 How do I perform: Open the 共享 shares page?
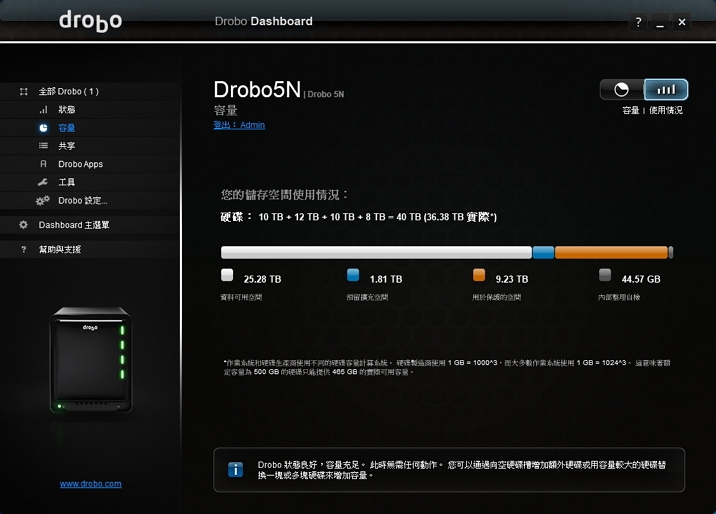pyautogui.click(x=67, y=146)
